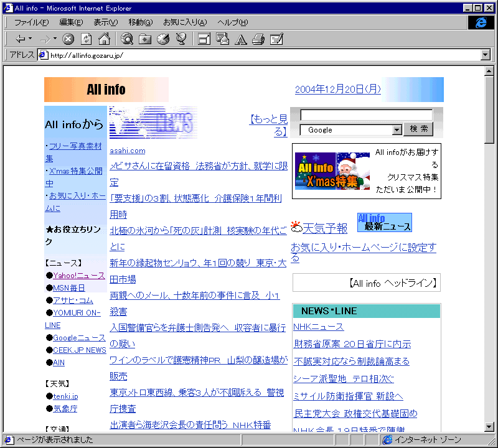The image size is (498, 448).
Task: Open the asahi.com link
Action: tap(128, 151)
